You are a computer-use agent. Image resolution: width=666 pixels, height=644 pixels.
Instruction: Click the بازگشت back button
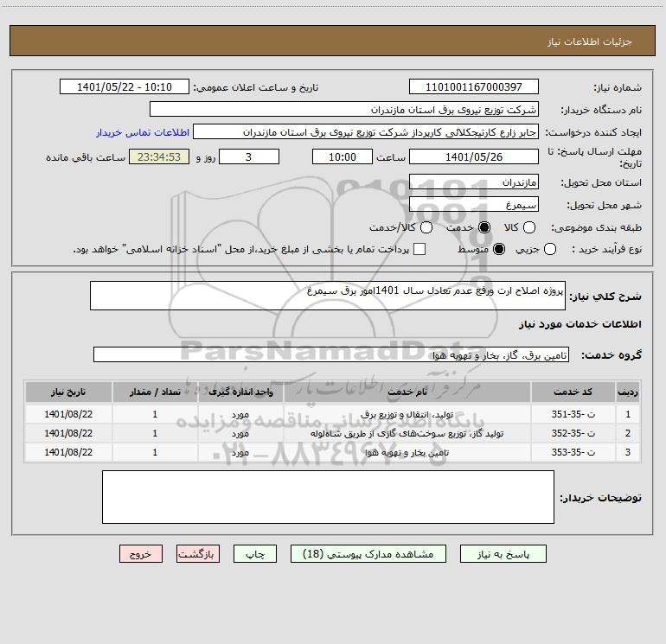[x=198, y=554]
